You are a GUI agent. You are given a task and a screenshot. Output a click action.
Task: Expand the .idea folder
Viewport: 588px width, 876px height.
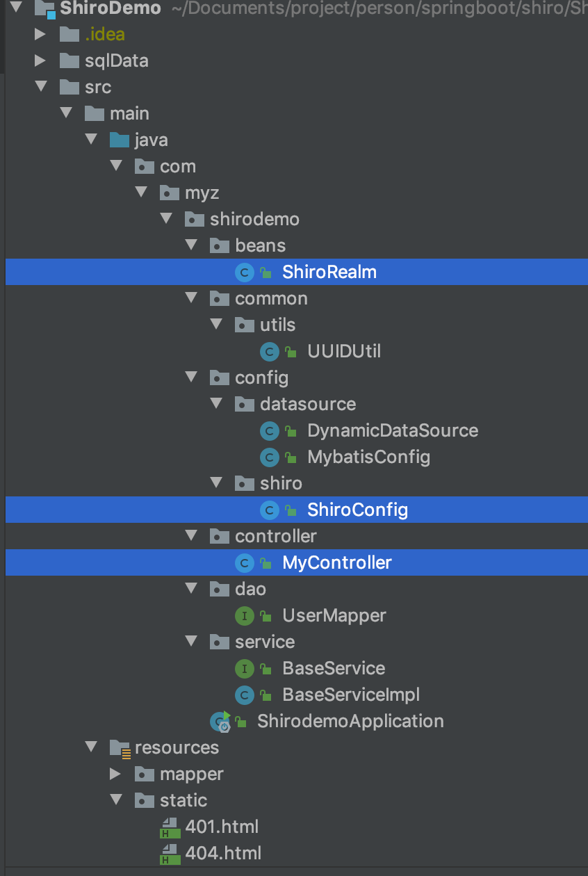pyautogui.click(x=40, y=35)
